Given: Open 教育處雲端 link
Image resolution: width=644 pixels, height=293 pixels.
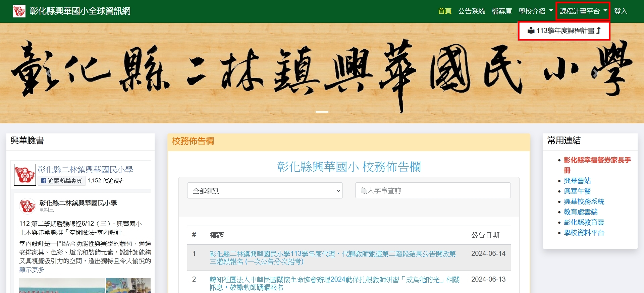Looking at the screenshot, I should click(581, 212).
